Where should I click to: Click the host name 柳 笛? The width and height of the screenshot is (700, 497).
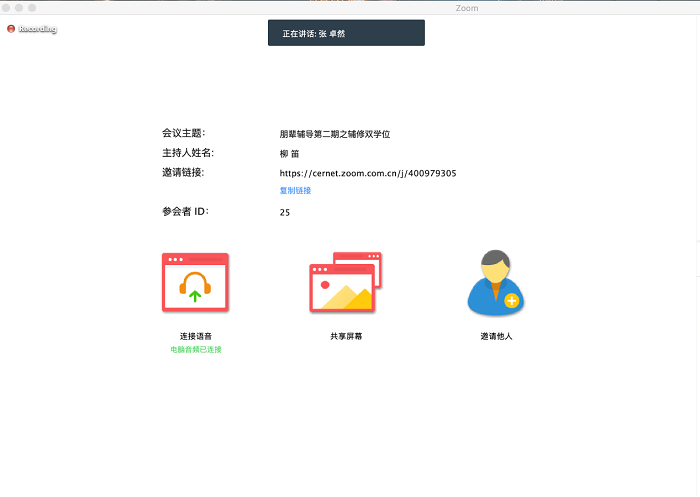coord(289,153)
